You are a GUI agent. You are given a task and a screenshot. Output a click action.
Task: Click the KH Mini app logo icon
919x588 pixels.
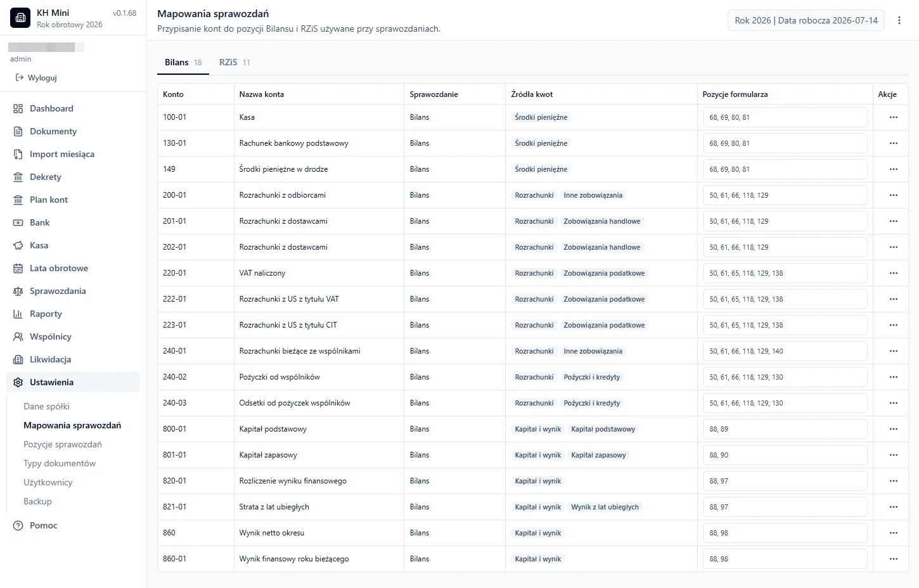point(20,18)
